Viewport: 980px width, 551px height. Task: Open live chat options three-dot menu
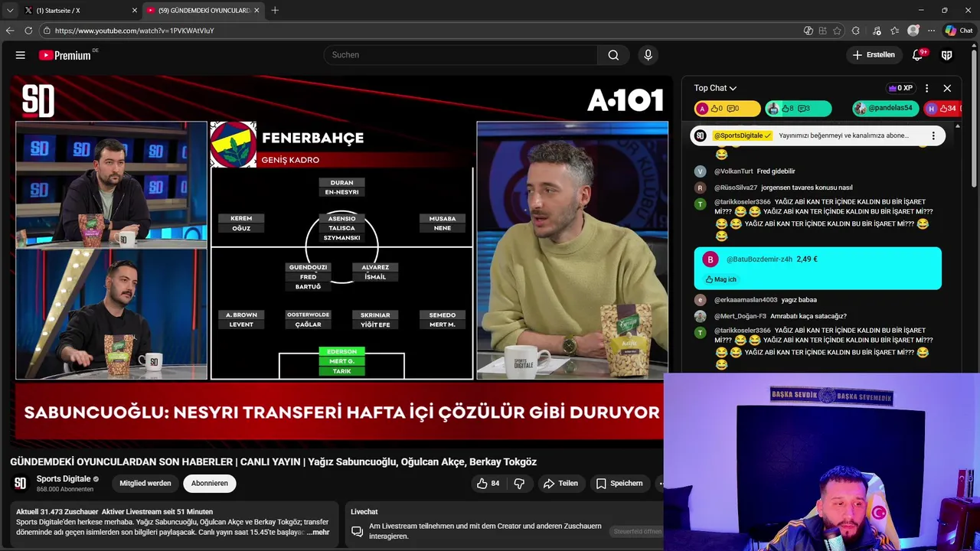click(926, 88)
